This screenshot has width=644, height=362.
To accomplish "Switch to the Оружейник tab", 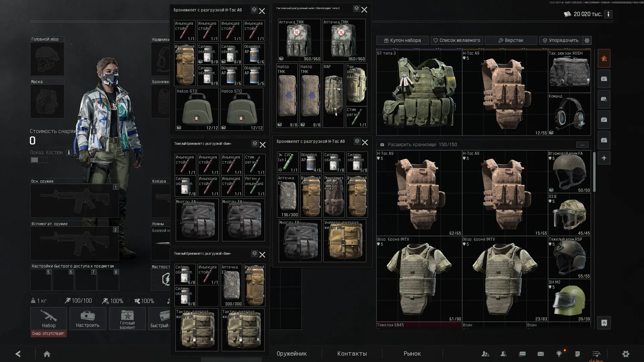I will (x=291, y=354).
